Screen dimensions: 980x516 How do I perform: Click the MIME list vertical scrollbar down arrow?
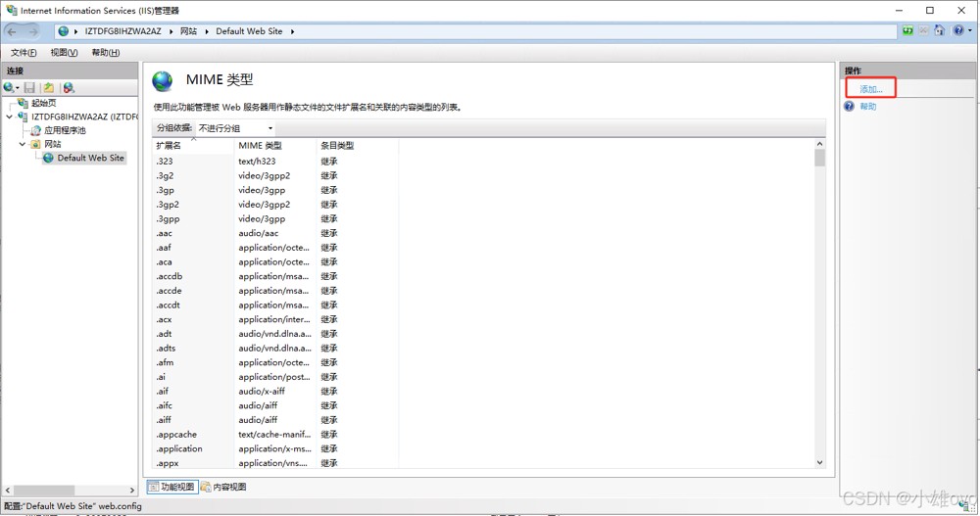point(819,463)
